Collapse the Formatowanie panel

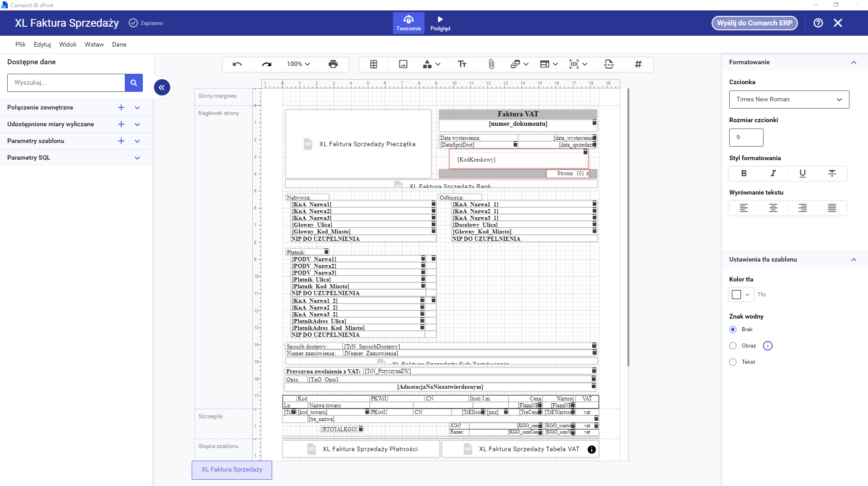pos(854,62)
